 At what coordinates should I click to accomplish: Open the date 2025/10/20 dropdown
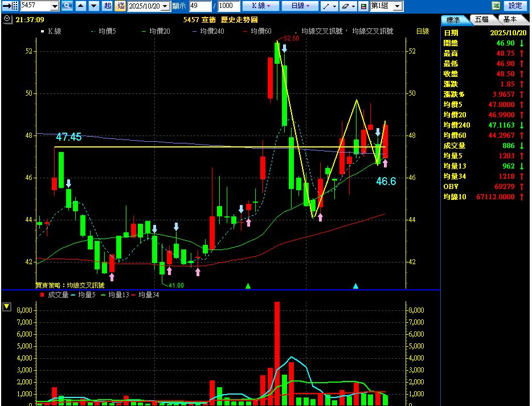(165, 6)
